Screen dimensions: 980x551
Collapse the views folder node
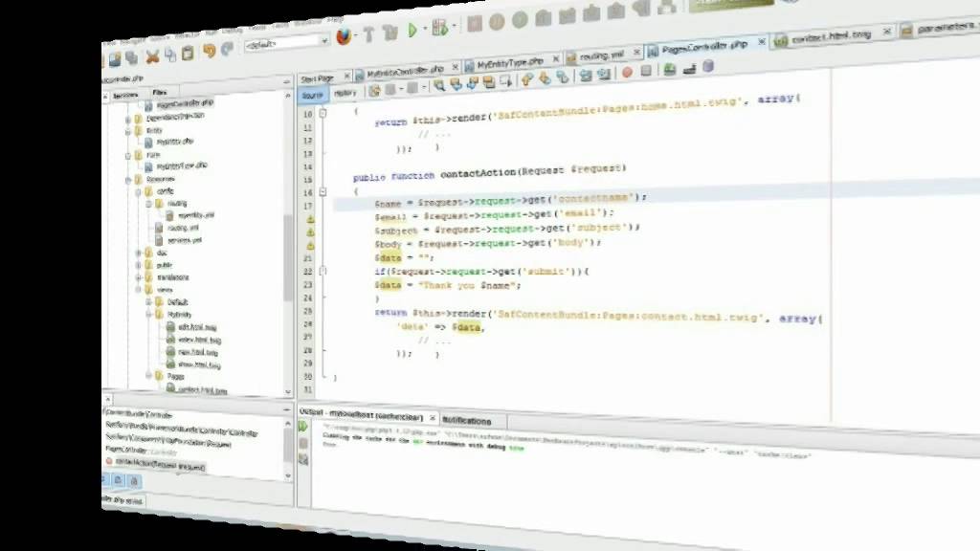pyautogui.click(x=138, y=290)
